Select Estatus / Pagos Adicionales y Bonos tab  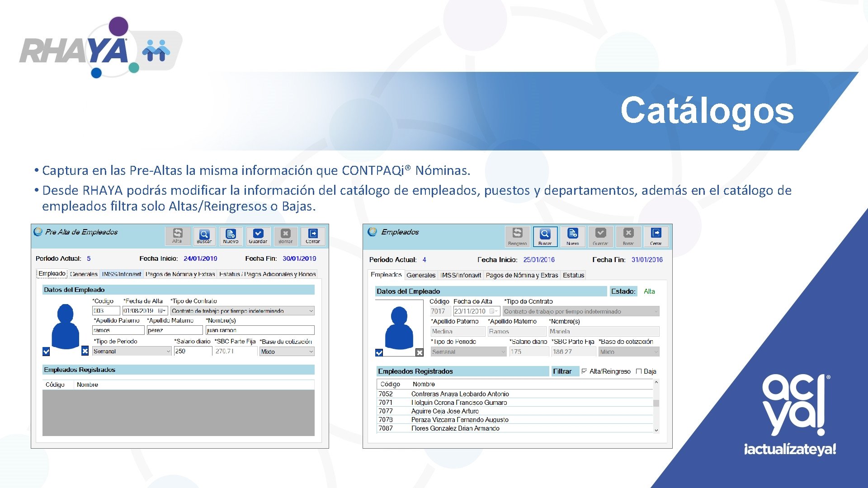pos(267,274)
